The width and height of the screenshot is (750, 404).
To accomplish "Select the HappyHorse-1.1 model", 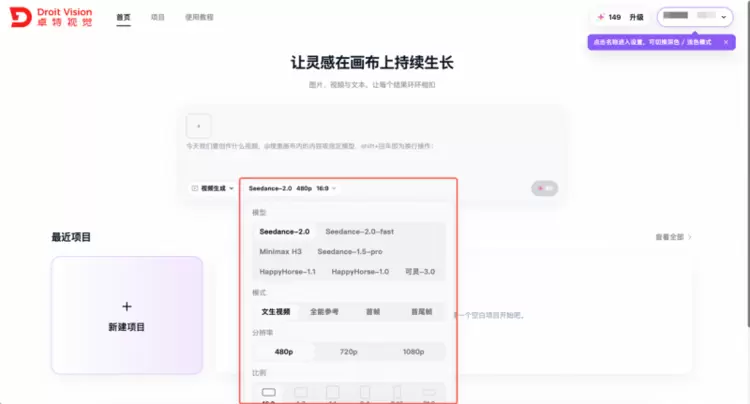I will (x=287, y=272).
